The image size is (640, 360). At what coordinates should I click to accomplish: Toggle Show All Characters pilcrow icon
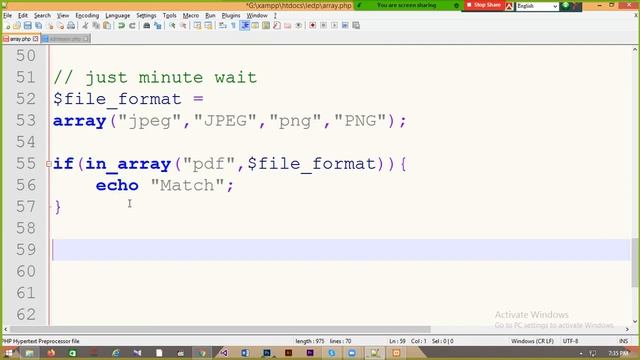233,26
